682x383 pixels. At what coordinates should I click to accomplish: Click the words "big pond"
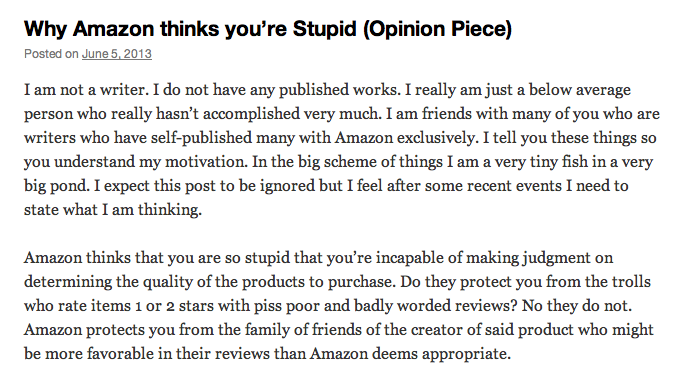[56, 186]
